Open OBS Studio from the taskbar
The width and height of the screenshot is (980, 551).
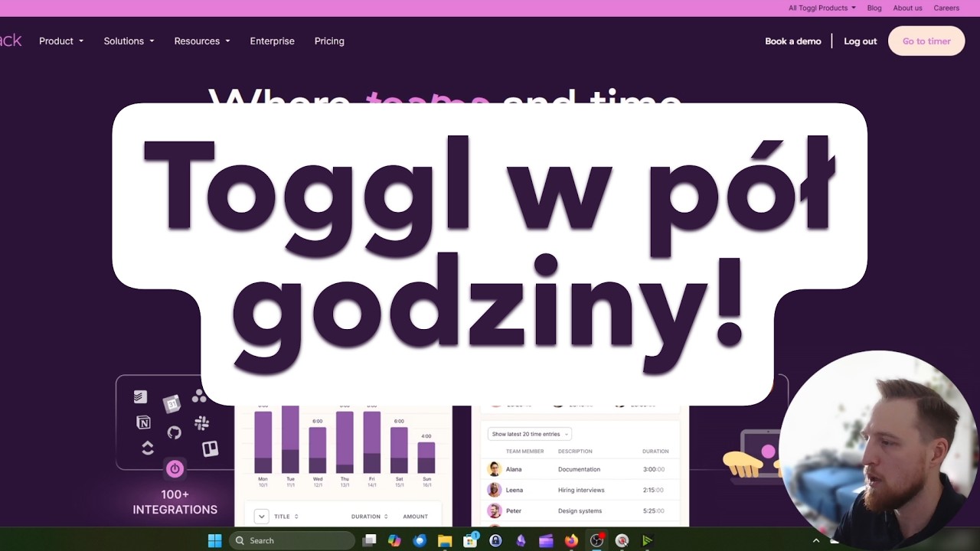coord(596,540)
